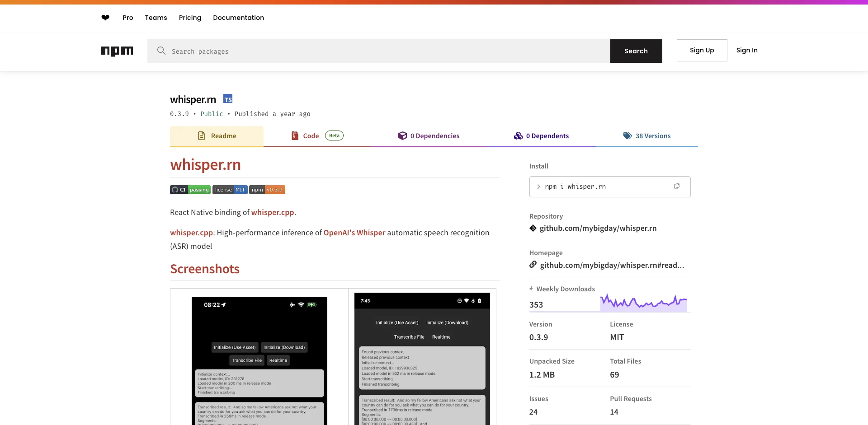
Task: Open the 24 issues count
Action: point(533,412)
